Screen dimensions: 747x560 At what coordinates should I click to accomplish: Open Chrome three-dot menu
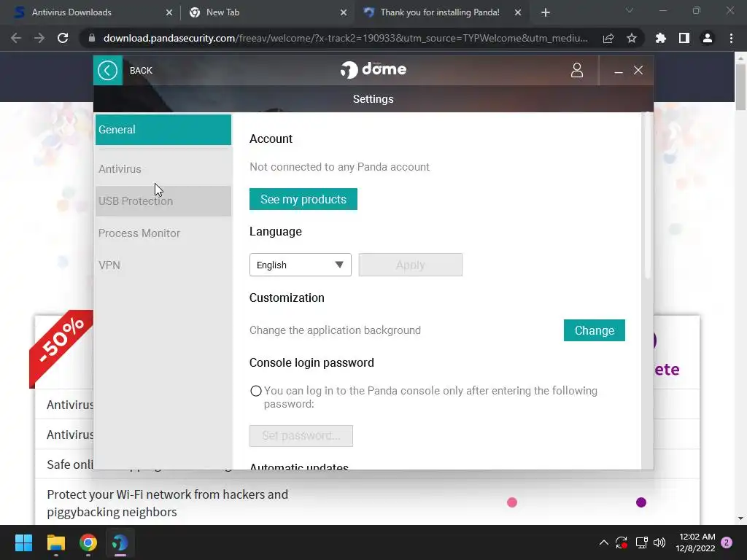click(731, 38)
